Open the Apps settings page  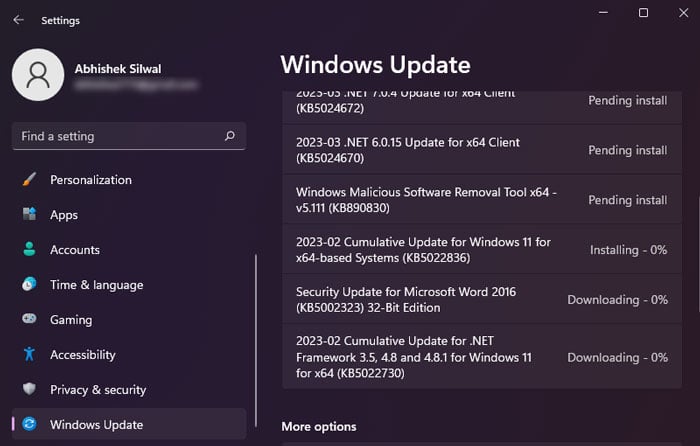pyautogui.click(x=129, y=215)
